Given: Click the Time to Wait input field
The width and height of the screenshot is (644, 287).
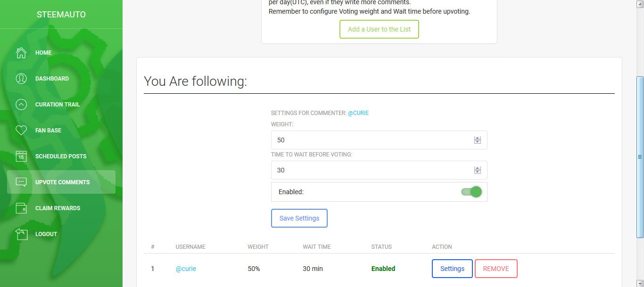Looking at the screenshot, I should point(379,170).
